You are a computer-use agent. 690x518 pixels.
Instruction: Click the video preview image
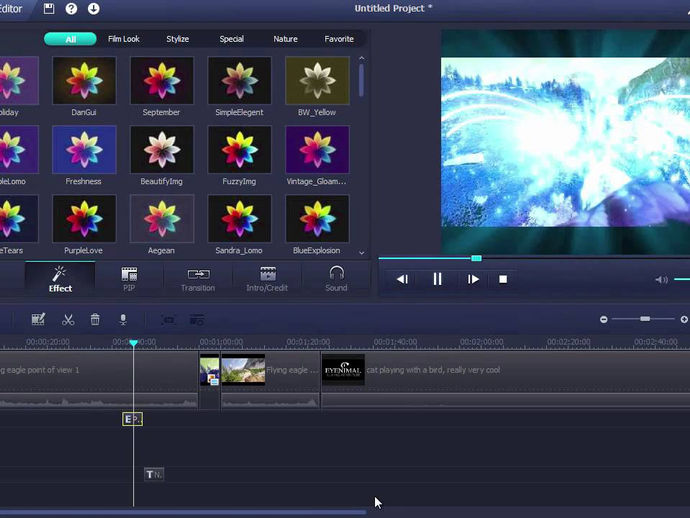coord(565,142)
